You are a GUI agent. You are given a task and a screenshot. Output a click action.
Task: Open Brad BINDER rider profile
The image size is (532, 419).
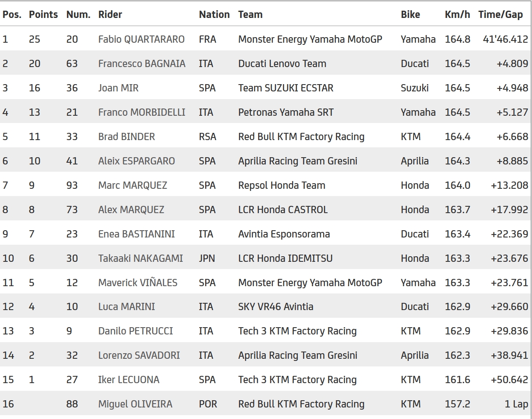(x=126, y=137)
